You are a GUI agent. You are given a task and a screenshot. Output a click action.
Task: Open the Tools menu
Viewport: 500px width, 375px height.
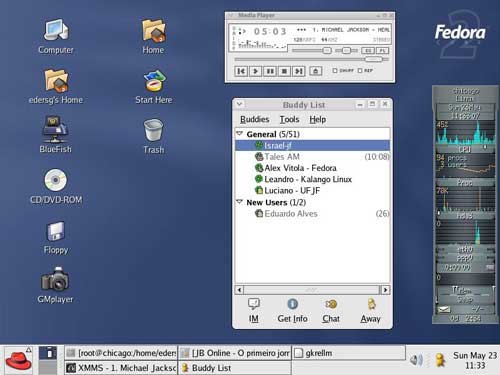pyautogui.click(x=289, y=119)
